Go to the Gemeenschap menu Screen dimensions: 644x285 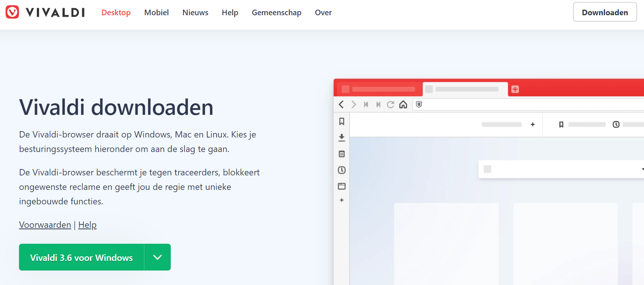[276, 13]
